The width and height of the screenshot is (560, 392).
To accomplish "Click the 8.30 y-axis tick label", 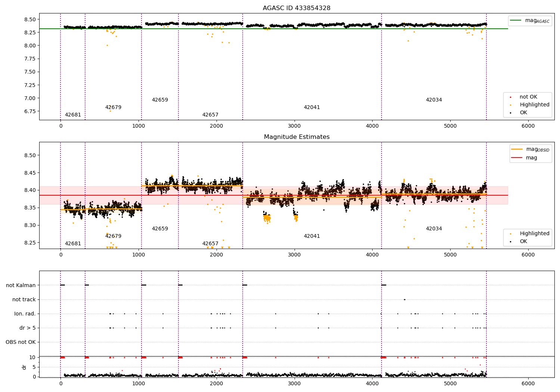I will [x=30, y=225].
